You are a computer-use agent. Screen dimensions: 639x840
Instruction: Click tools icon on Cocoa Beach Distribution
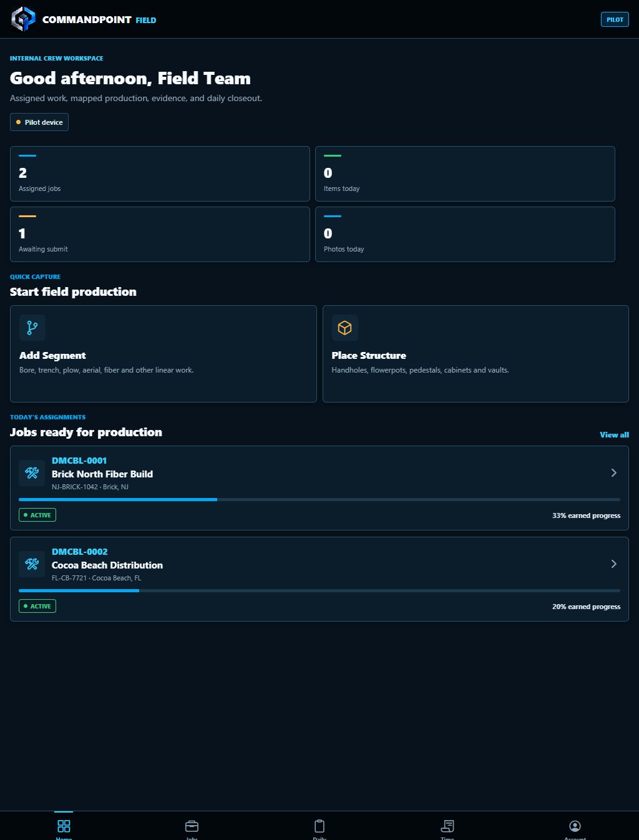[x=32, y=564]
